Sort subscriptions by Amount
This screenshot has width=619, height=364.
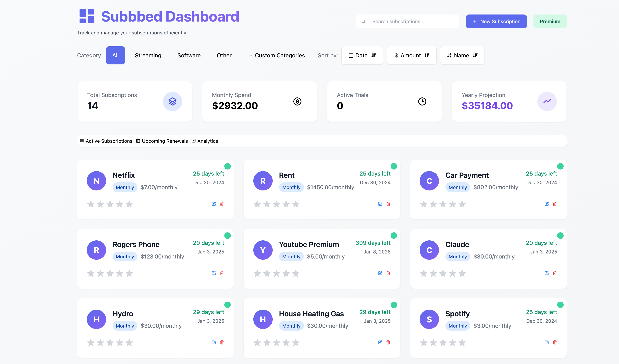tap(411, 56)
